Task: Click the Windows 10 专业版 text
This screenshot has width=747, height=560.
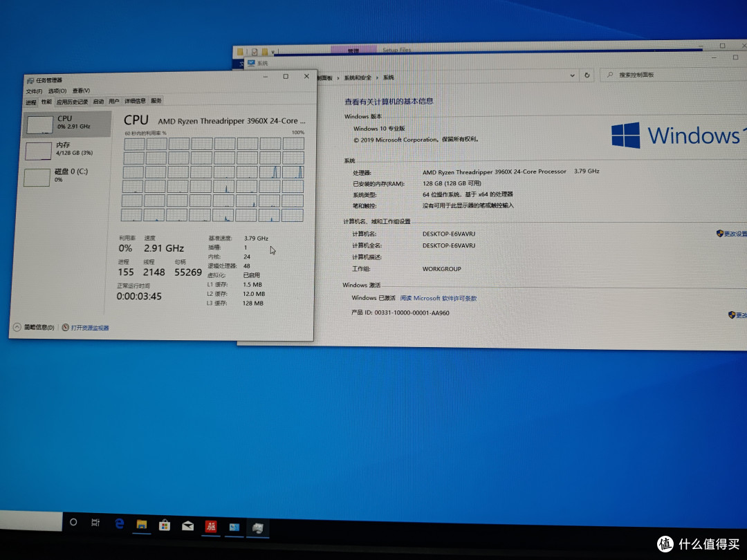Action: tap(379, 129)
